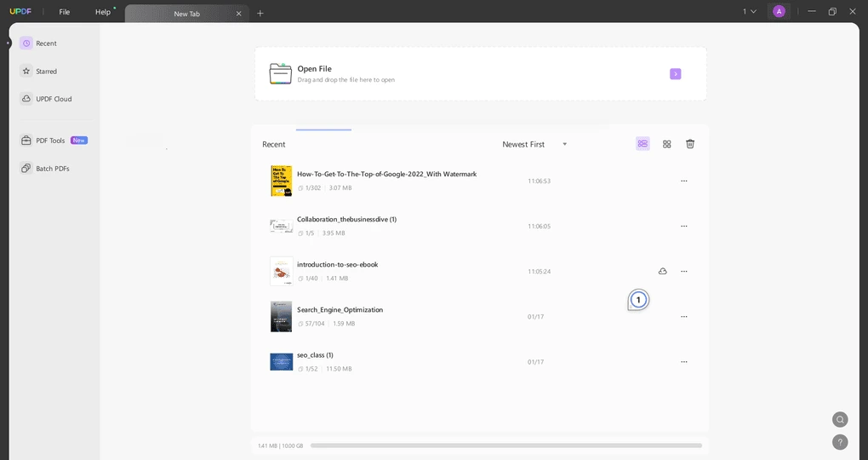
Task: Open the Help menu
Action: [x=103, y=12]
